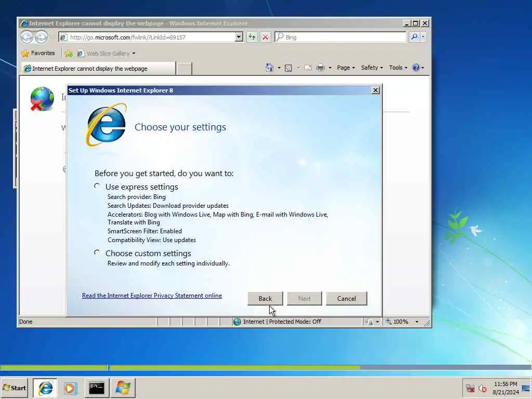Image resolution: width=532 pixels, height=399 pixels.
Task: Click the Back button in setup dialog
Action: 265,299
